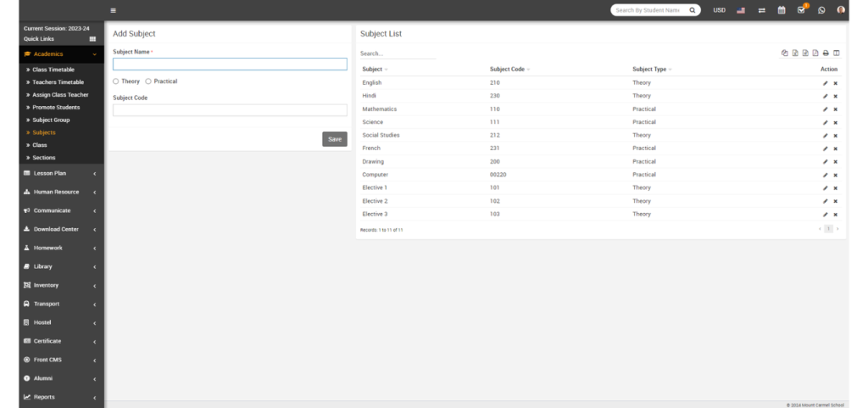The width and height of the screenshot is (868, 408).
Task: Click the Subject Code input field
Action: point(230,110)
